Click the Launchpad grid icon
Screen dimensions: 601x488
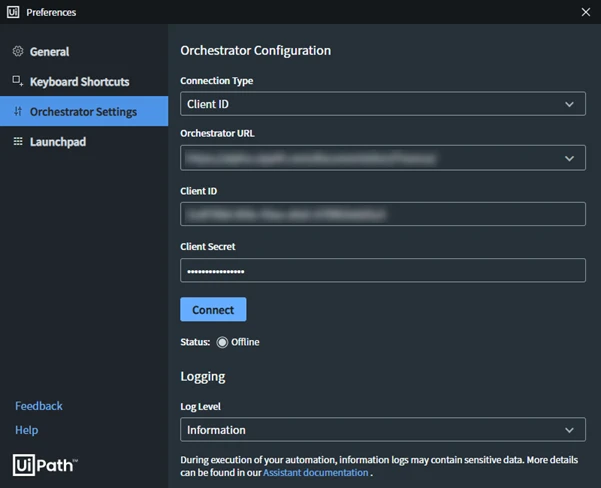[18, 141]
